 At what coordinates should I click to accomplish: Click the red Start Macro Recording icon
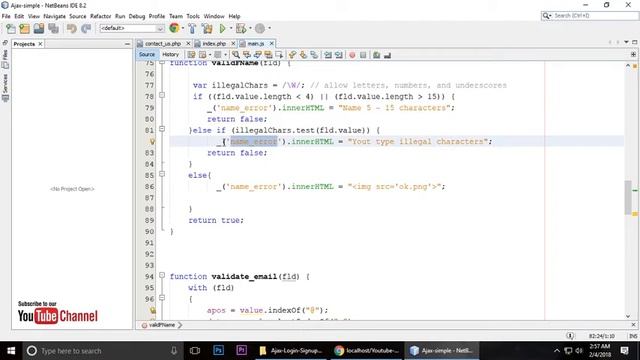[352, 55]
